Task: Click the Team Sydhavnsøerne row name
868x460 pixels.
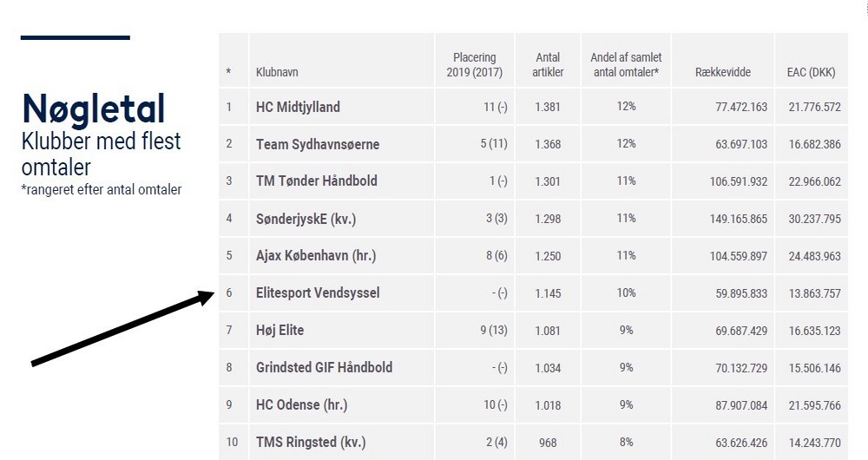Action: point(317,144)
